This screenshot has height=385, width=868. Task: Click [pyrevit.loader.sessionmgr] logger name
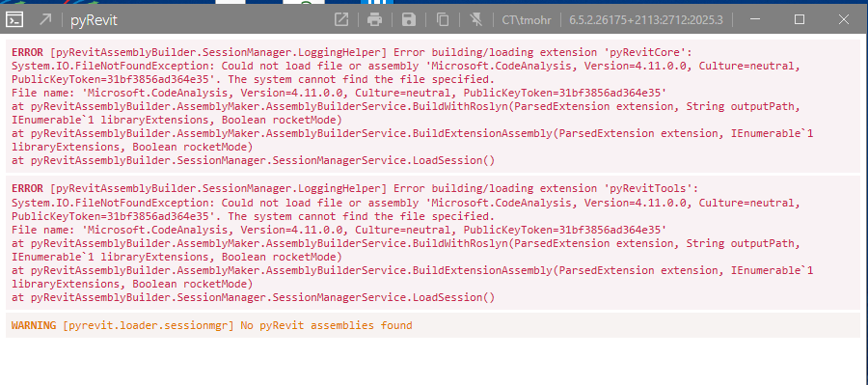tap(149, 326)
